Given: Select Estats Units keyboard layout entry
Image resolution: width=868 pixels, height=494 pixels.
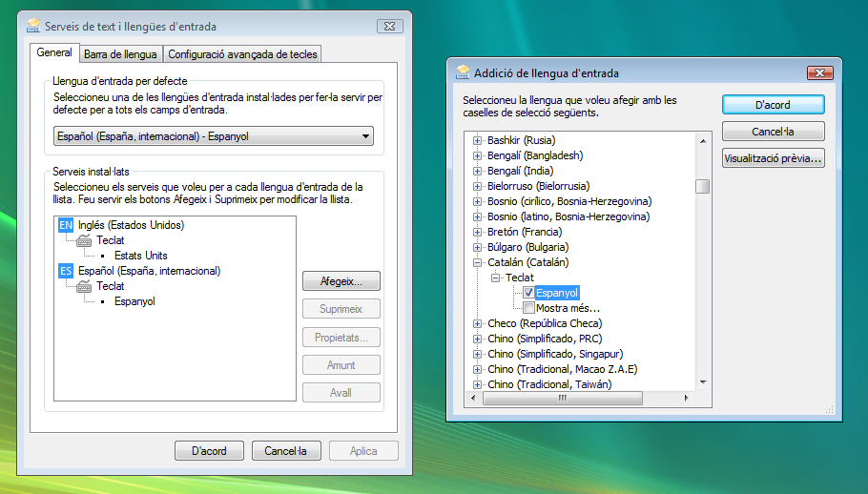Looking at the screenshot, I should [x=140, y=256].
